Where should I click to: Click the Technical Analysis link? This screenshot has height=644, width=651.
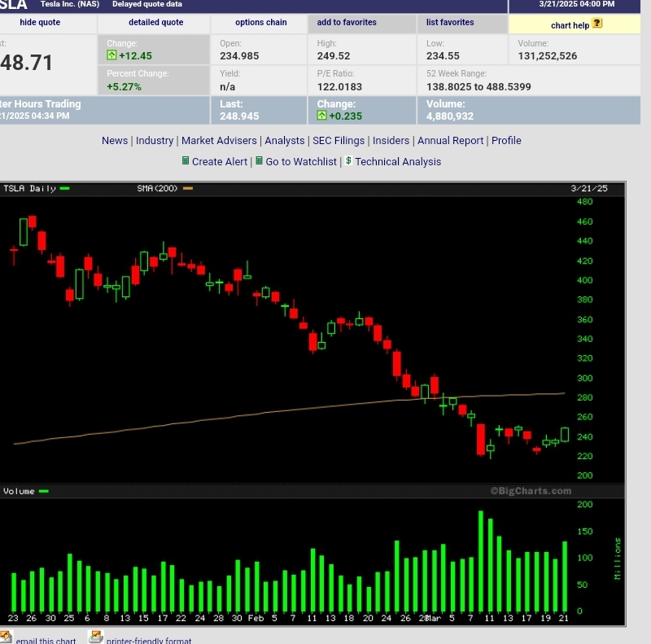click(x=398, y=162)
